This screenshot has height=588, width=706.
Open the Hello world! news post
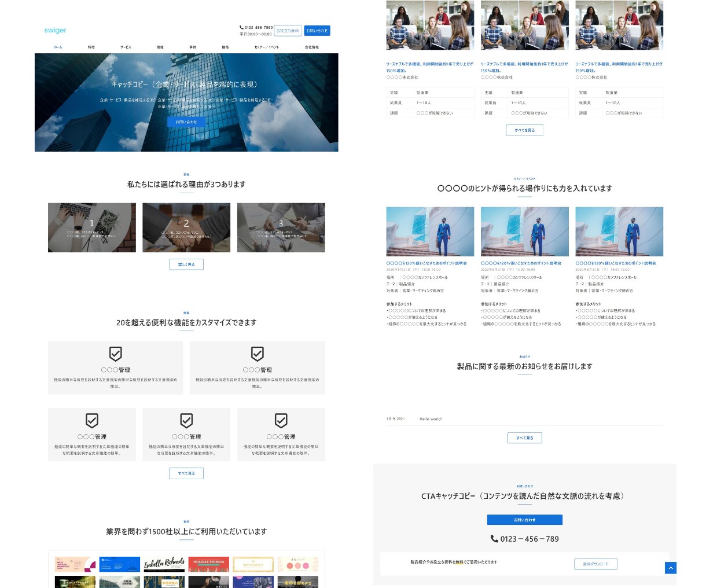pos(431,419)
